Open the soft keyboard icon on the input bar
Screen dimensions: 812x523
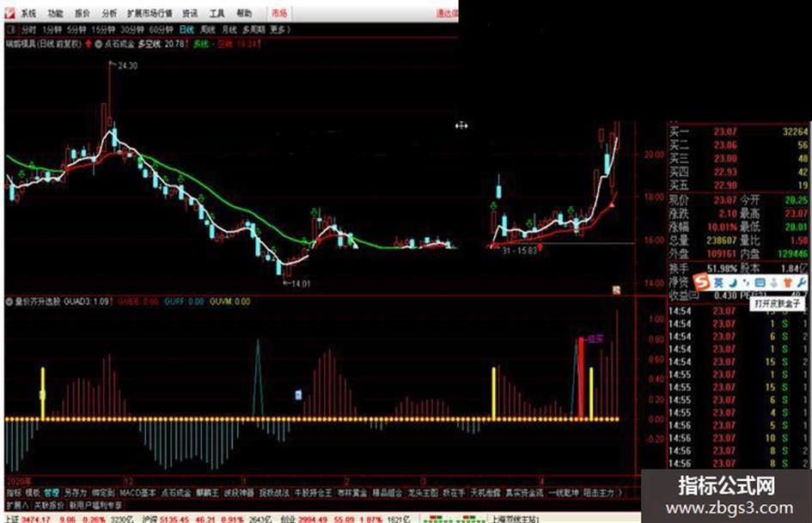760,283
